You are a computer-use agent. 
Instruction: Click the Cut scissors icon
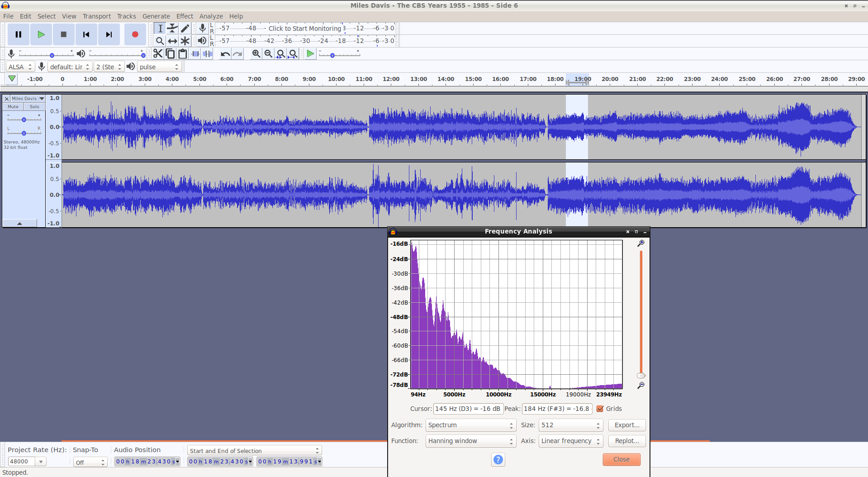(x=157, y=54)
